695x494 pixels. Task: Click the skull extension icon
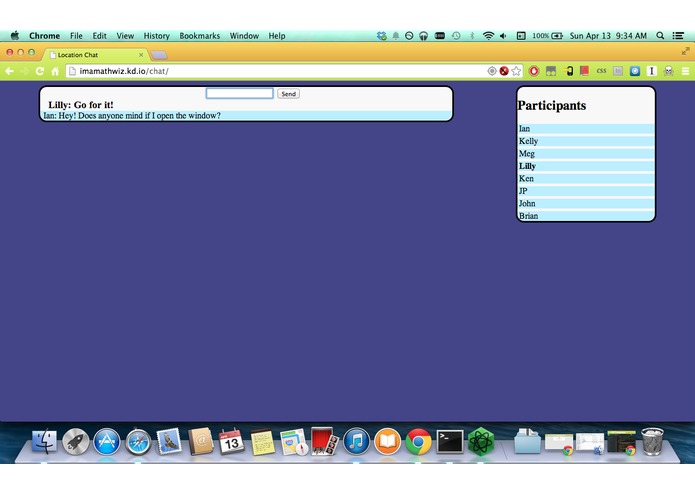(668, 71)
